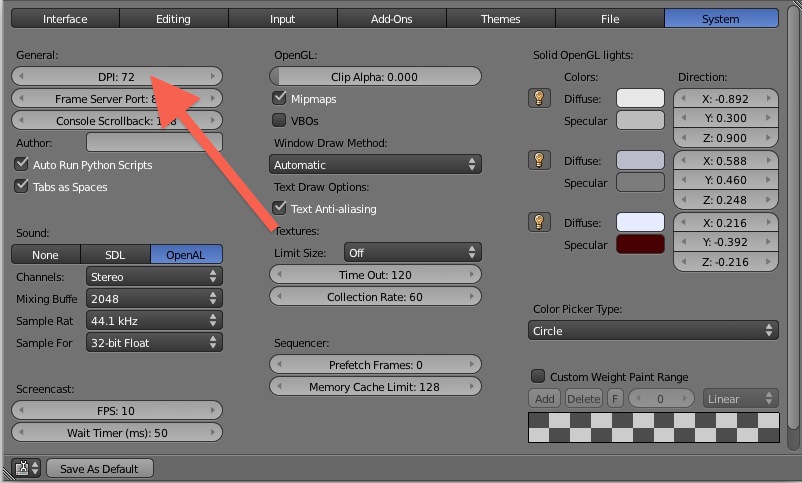Click the Frame Server Port field
This screenshot has height=483, width=802.
pos(117,98)
